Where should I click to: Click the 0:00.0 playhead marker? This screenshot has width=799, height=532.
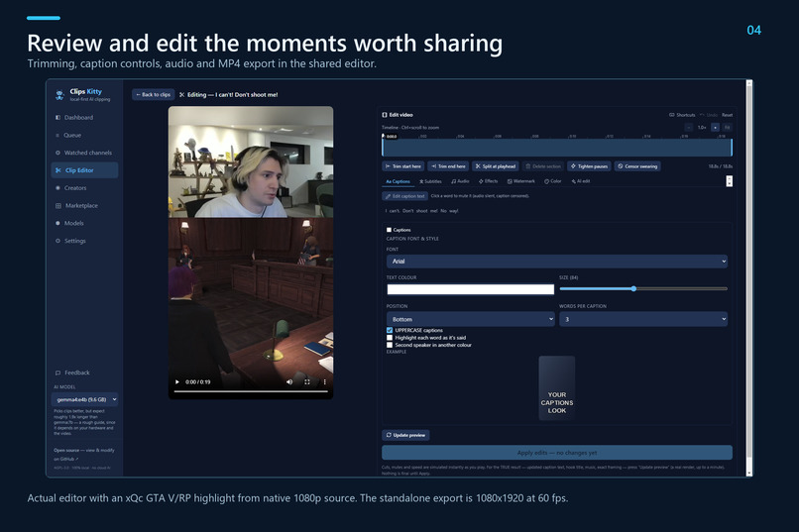[391, 137]
